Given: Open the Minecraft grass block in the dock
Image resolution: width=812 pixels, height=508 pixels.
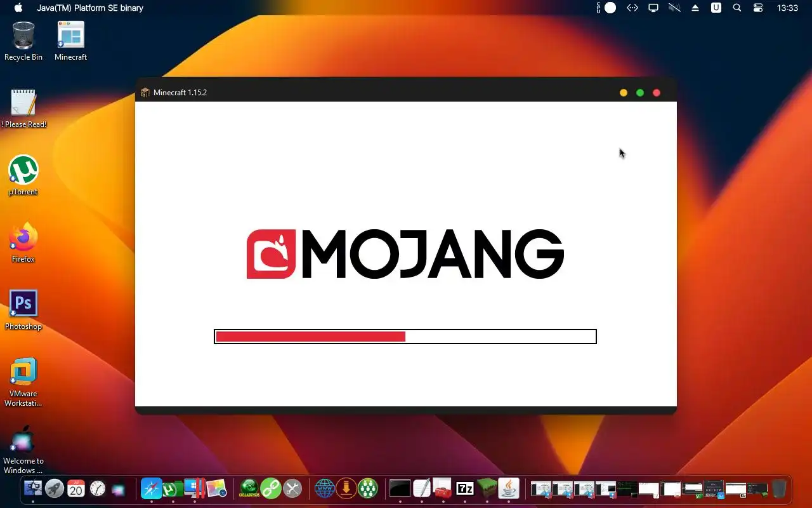Looking at the screenshot, I should tap(487, 488).
